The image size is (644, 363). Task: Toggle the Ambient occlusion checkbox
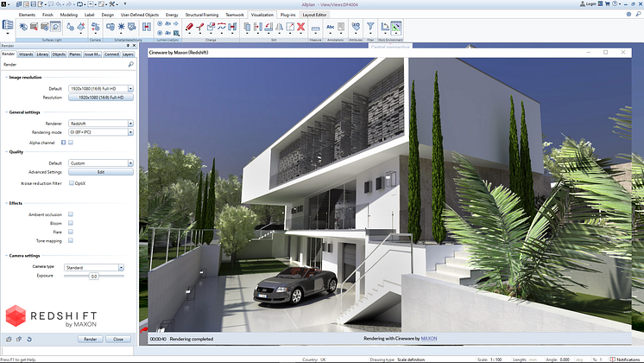point(71,214)
